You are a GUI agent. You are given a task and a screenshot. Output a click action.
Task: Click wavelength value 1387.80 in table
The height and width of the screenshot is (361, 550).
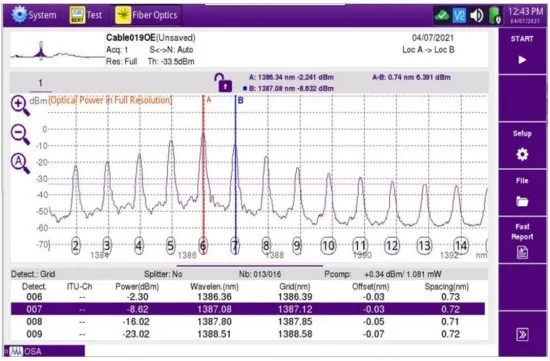tap(214, 321)
